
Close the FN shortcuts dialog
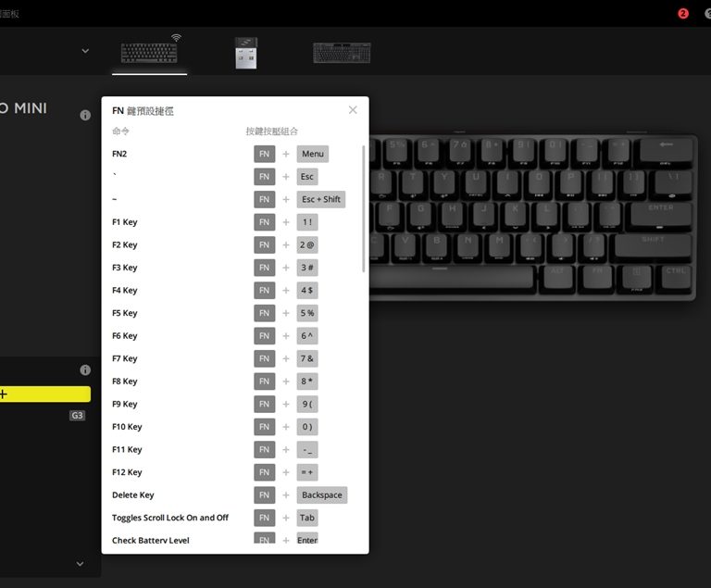(x=353, y=110)
